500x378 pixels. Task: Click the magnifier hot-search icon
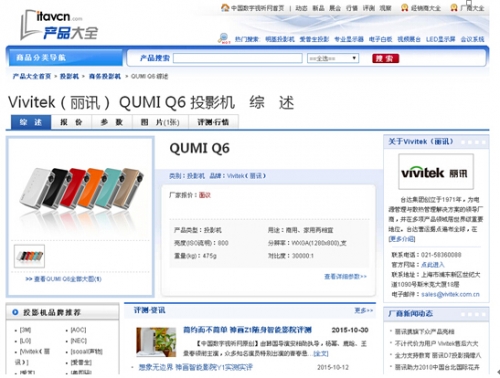pyautogui.click(x=224, y=38)
